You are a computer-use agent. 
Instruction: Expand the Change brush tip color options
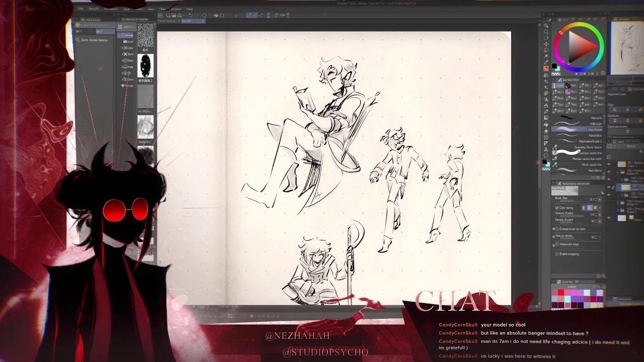(x=553, y=229)
